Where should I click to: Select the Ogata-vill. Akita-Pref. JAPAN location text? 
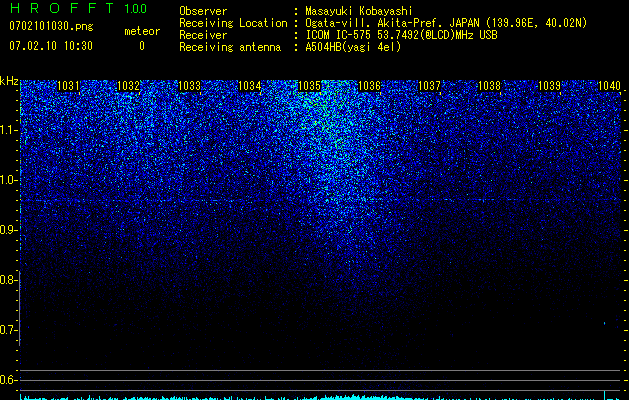pos(446,23)
